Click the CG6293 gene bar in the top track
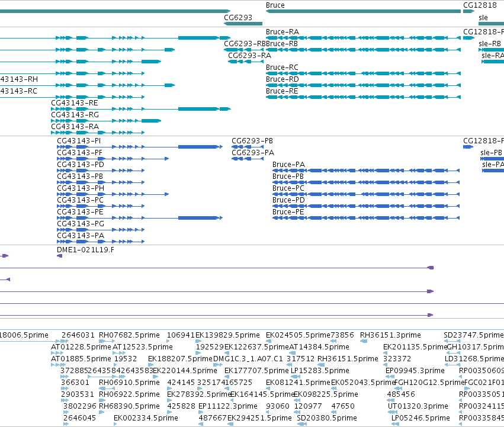Image resolution: width=504 pixels, height=427 pixels. [243, 24]
